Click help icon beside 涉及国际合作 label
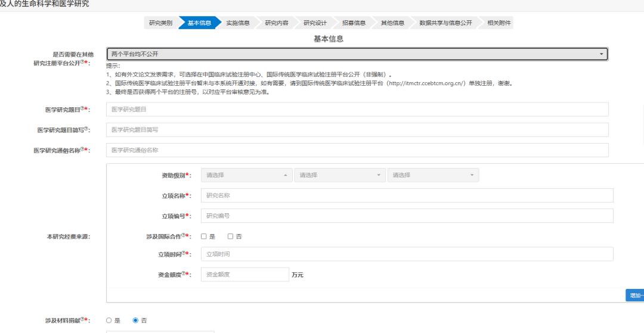Image resolution: width=644 pixels, height=333 pixels. coord(184,235)
